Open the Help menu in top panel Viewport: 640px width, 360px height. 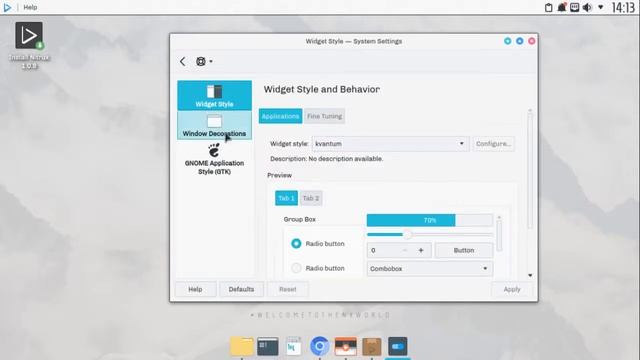click(x=30, y=7)
